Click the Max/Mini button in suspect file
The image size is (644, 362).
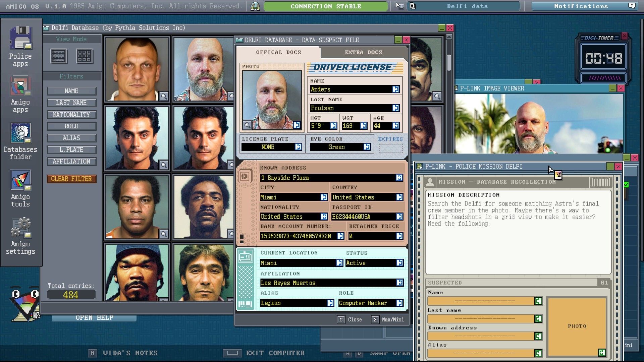click(x=388, y=319)
